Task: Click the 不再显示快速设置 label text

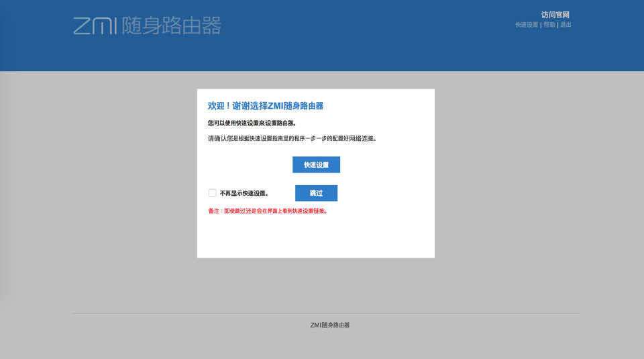Action: pos(244,193)
